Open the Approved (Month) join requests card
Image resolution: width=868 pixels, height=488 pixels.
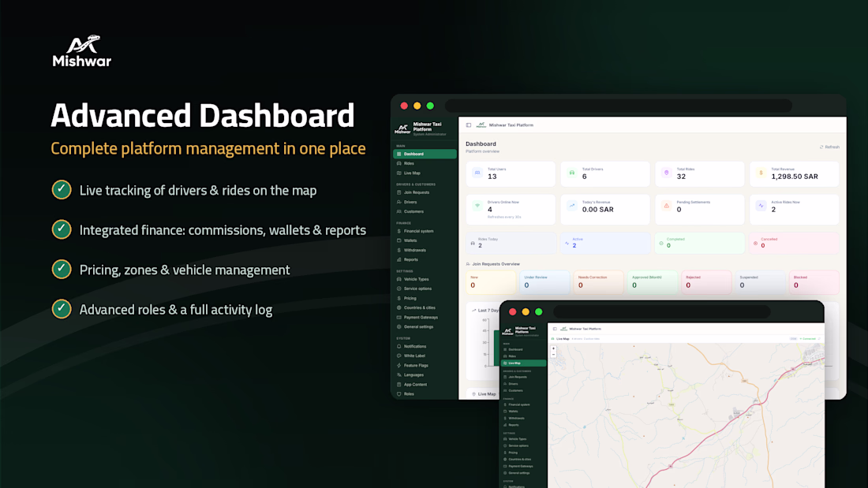point(653,281)
